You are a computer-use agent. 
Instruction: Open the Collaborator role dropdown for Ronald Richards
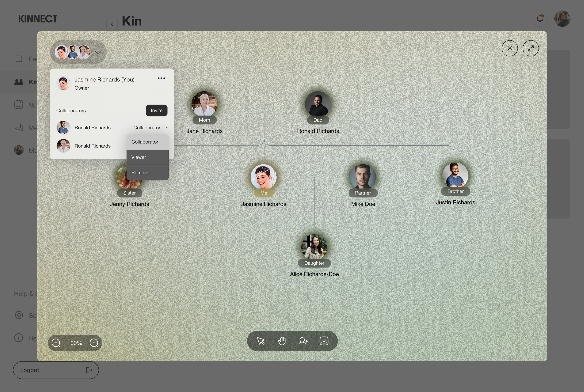[x=150, y=128]
